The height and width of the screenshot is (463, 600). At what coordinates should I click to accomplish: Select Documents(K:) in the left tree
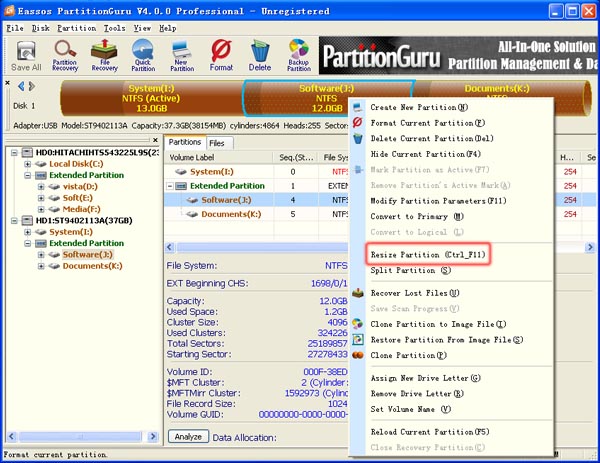[x=92, y=266]
